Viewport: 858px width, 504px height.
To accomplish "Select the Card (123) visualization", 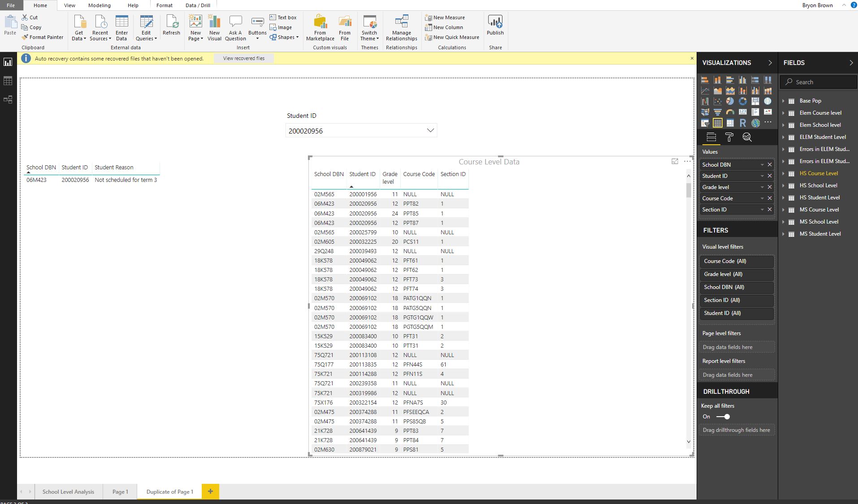I will pyautogui.click(x=743, y=112).
